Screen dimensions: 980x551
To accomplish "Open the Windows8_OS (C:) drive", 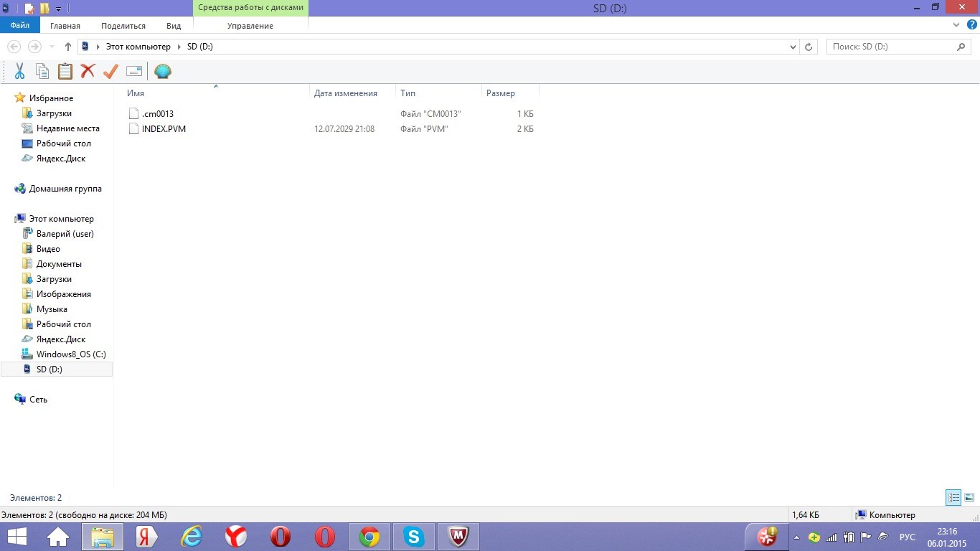I will pyautogui.click(x=71, y=354).
